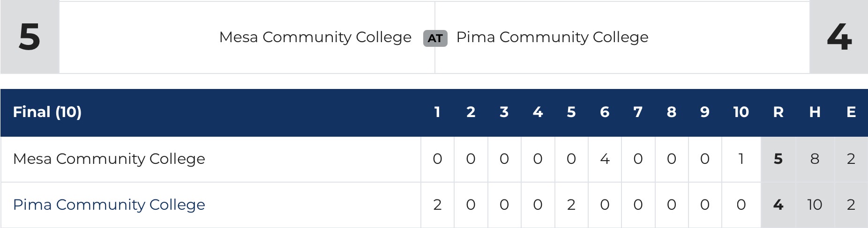
Task: Click the H hits column header
Action: pyautogui.click(x=815, y=112)
